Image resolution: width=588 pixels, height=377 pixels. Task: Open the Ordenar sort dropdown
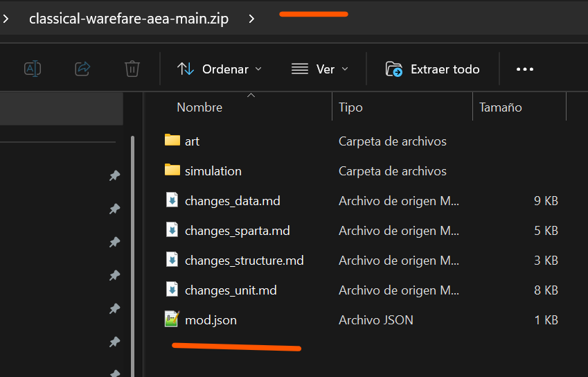pos(220,69)
